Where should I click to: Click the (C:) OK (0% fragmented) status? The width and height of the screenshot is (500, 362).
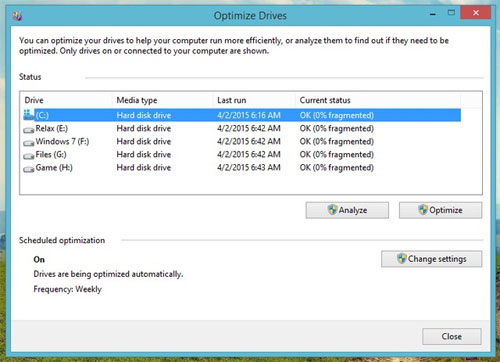click(x=336, y=115)
